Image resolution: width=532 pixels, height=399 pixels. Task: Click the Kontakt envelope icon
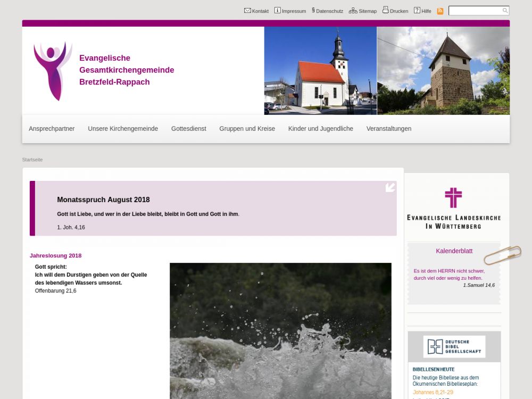coord(247,11)
